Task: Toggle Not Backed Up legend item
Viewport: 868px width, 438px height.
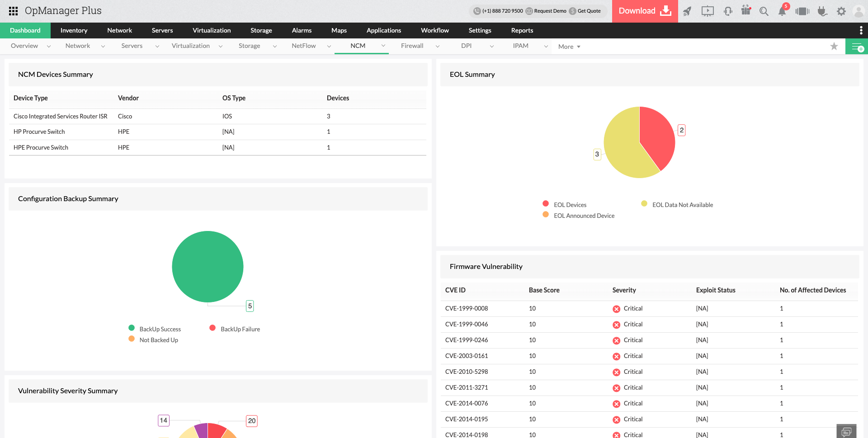Action: (x=153, y=340)
